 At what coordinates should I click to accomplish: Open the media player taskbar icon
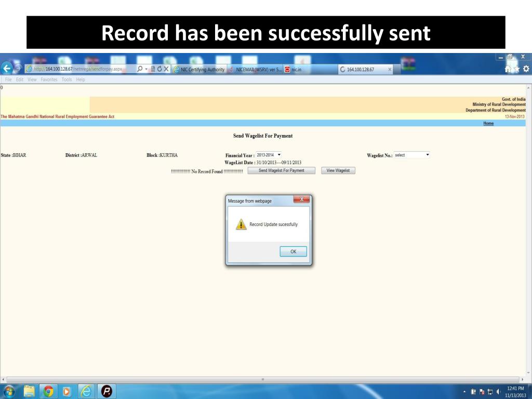pyautogui.click(x=66, y=391)
